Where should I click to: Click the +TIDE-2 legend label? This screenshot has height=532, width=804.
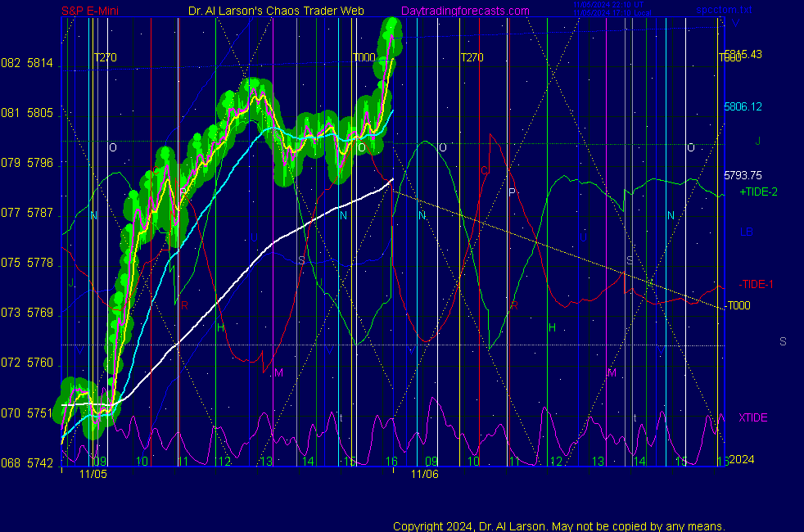pyautogui.click(x=758, y=192)
